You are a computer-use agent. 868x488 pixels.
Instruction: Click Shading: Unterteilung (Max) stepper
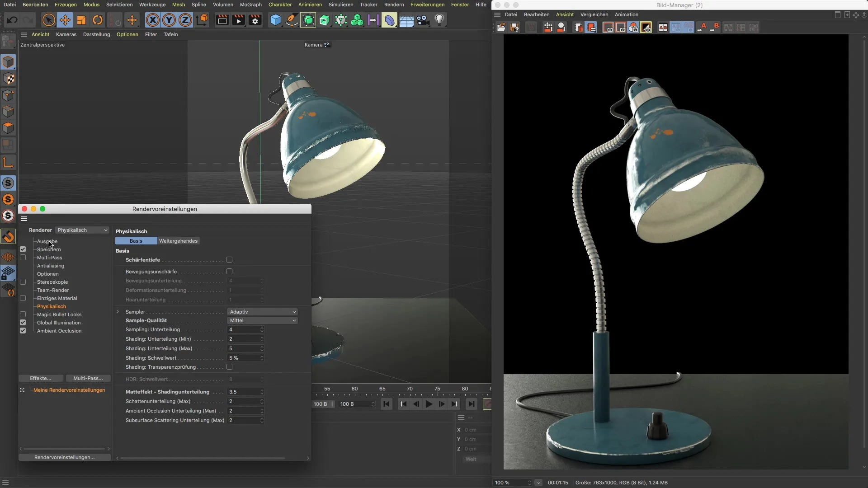pyautogui.click(x=262, y=348)
